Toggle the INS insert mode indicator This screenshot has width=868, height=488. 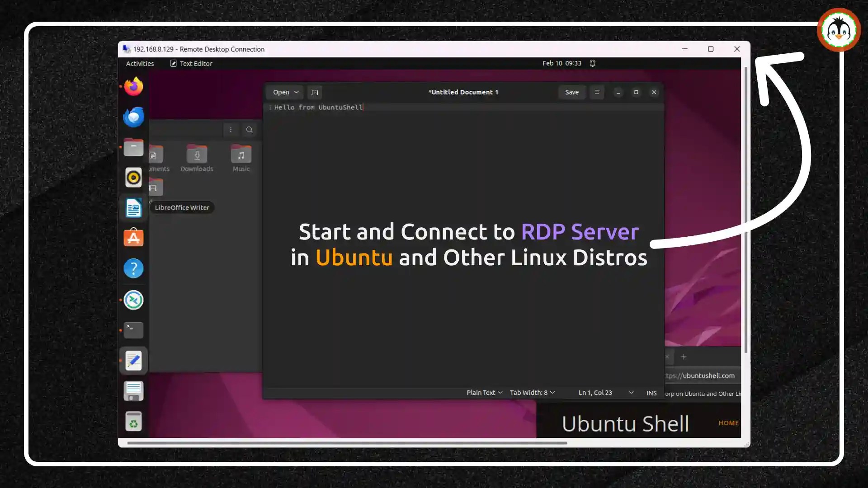pos(651,393)
